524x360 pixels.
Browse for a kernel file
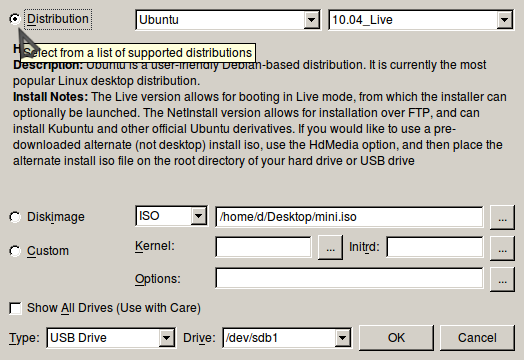pyautogui.click(x=330, y=247)
